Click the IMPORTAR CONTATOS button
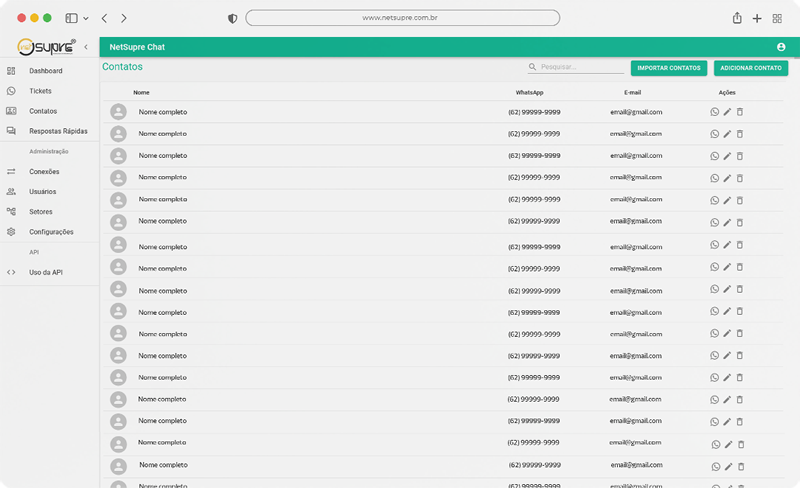Screen dimensions: 800x488 (x=669, y=68)
